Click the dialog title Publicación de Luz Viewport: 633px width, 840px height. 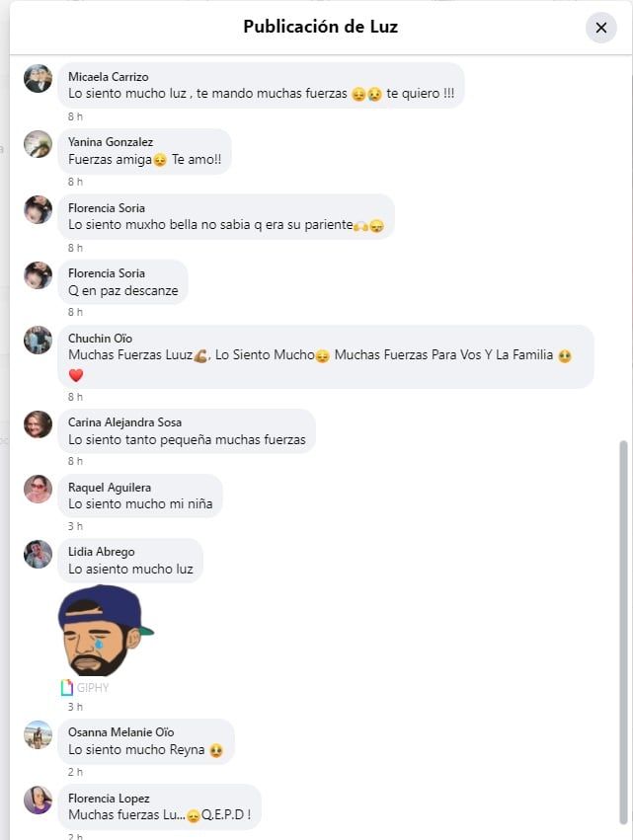tap(318, 28)
